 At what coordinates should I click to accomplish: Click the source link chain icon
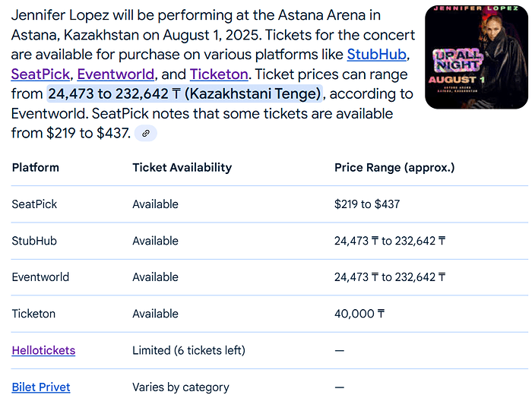(146, 133)
